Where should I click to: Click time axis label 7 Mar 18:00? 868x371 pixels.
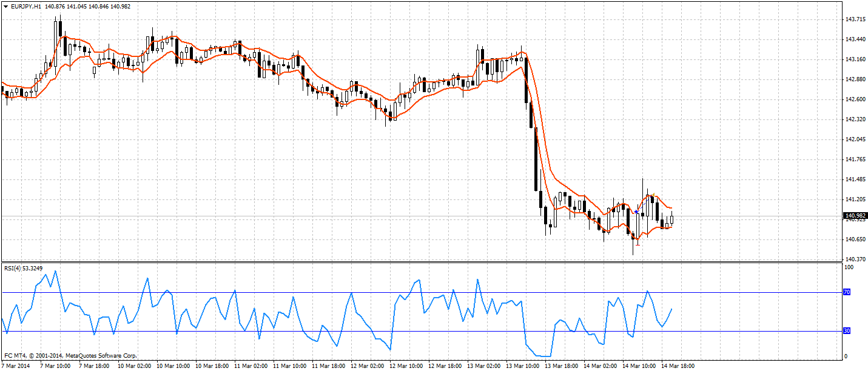point(94,366)
